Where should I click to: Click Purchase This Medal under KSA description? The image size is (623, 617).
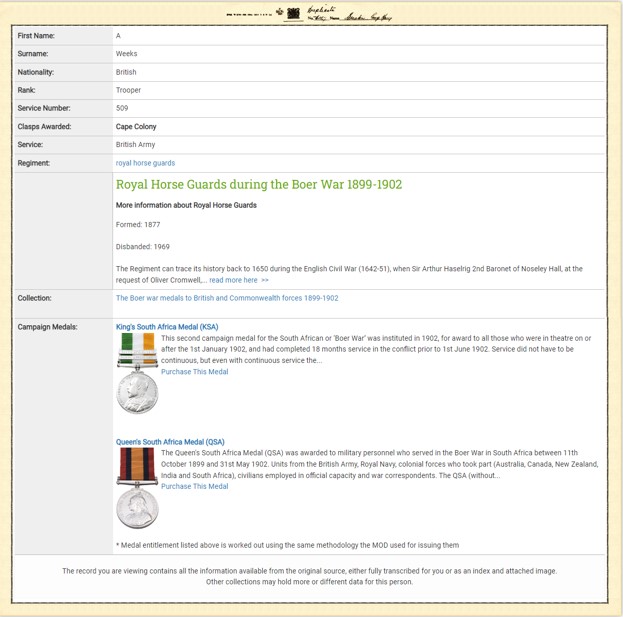(x=195, y=372)
